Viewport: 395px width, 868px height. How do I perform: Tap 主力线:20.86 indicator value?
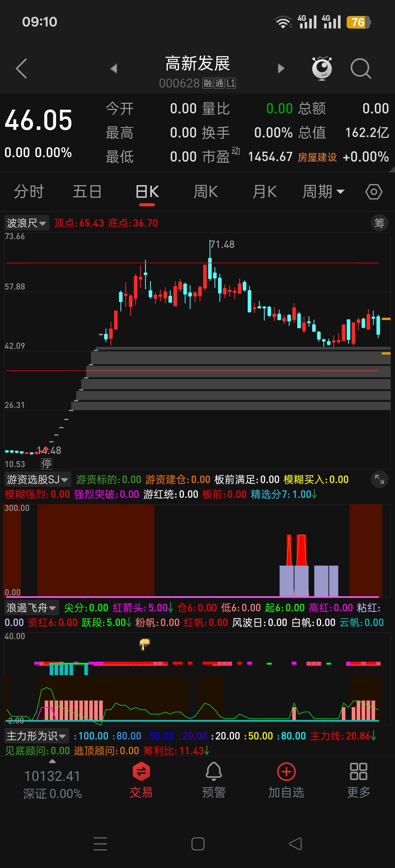tap(343, 736)
